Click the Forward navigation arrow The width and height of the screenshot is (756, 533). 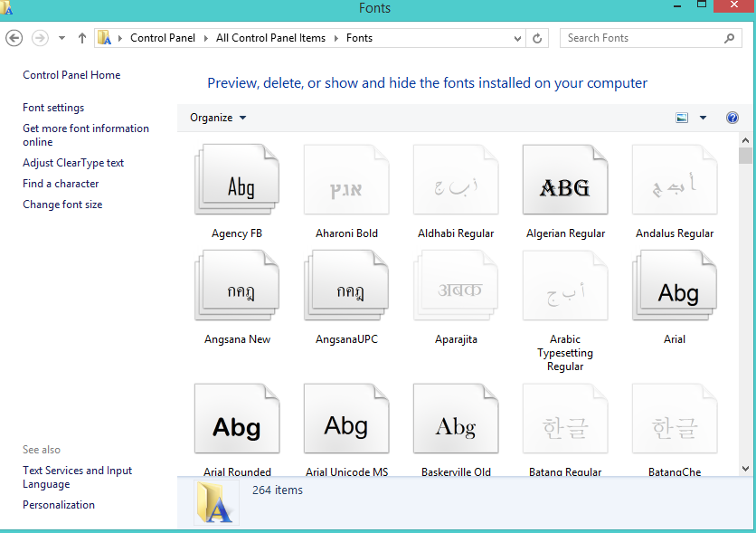(40, 38)
